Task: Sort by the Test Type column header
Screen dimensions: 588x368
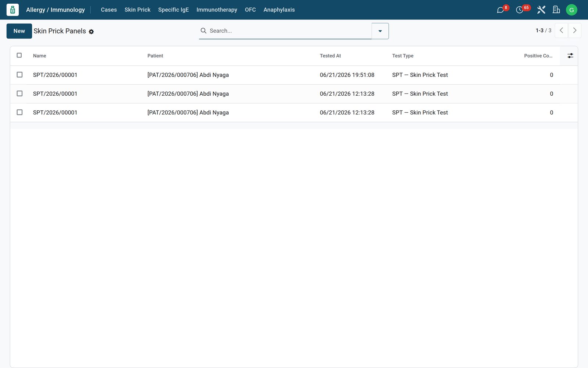Action: tap(402, 56)
